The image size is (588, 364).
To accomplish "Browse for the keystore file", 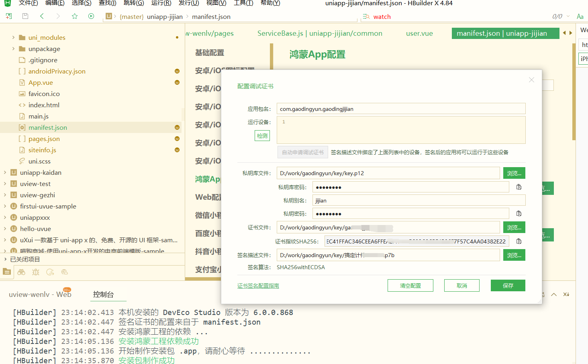I will click(514, 173).
